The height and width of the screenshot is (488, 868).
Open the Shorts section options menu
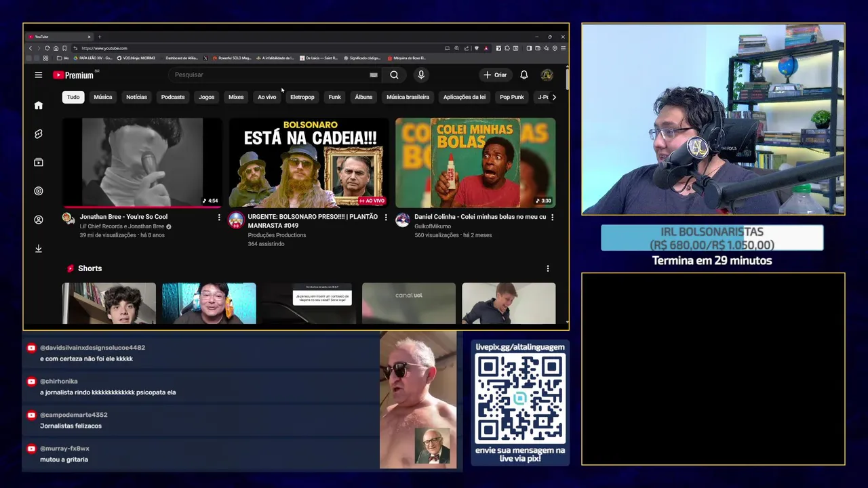pos(548,268)
